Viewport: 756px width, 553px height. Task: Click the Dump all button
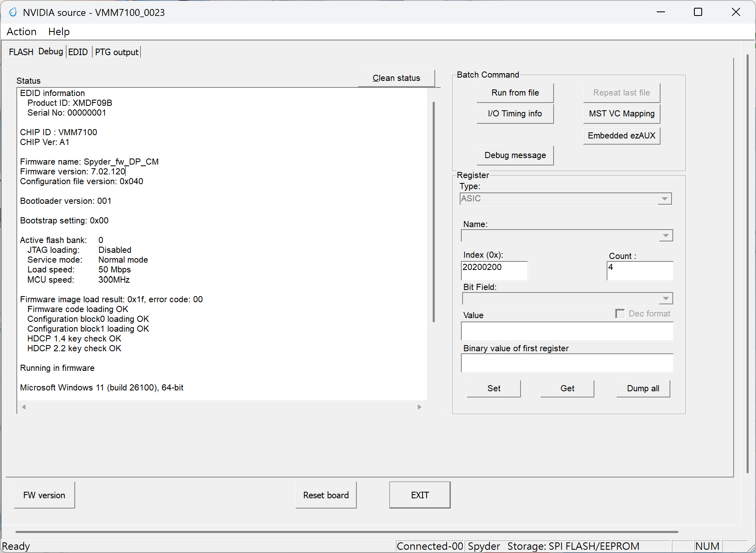643,388
